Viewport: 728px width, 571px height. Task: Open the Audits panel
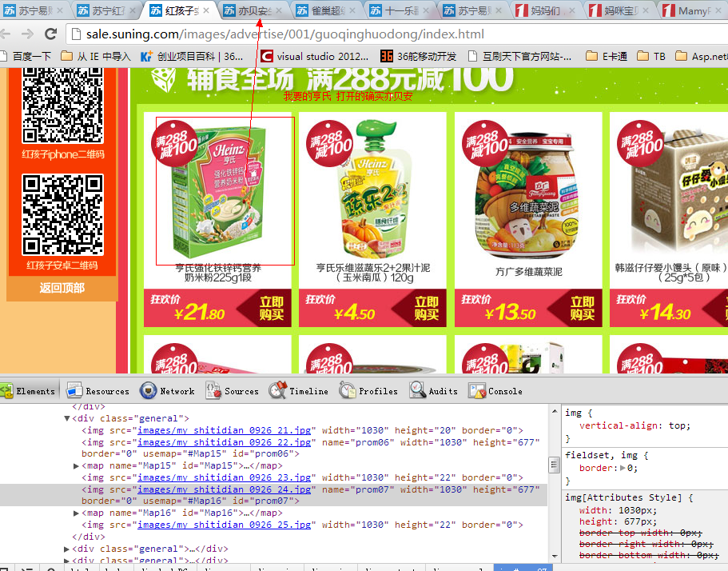434,391
